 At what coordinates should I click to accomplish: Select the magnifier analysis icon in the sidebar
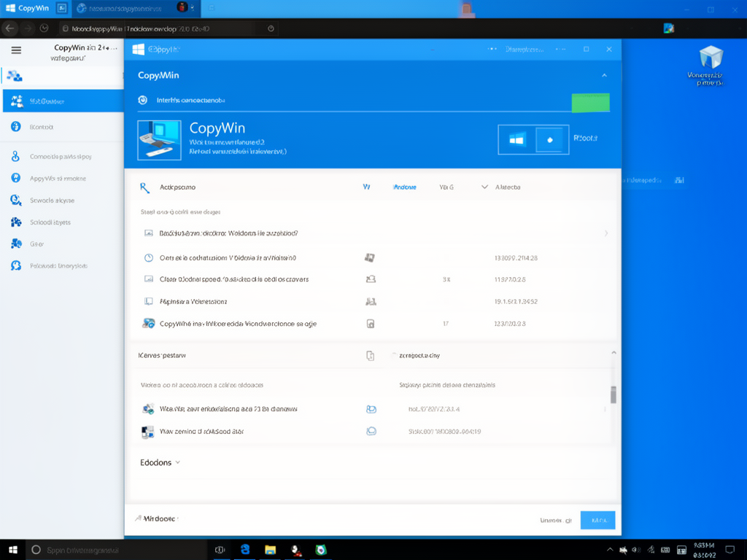pos(15,200)
